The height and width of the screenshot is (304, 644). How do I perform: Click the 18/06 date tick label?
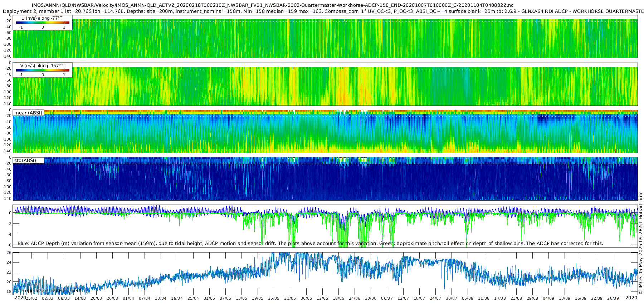[x=338, y=298]
